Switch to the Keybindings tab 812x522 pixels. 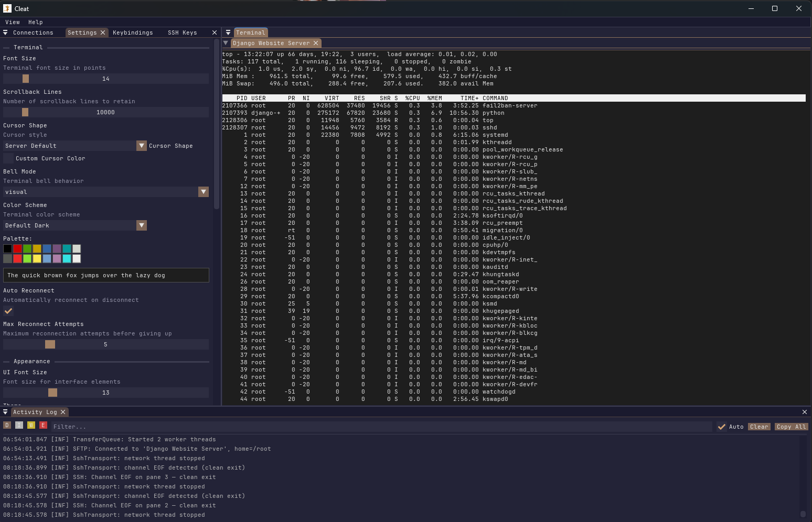click(x=133, y=32)
